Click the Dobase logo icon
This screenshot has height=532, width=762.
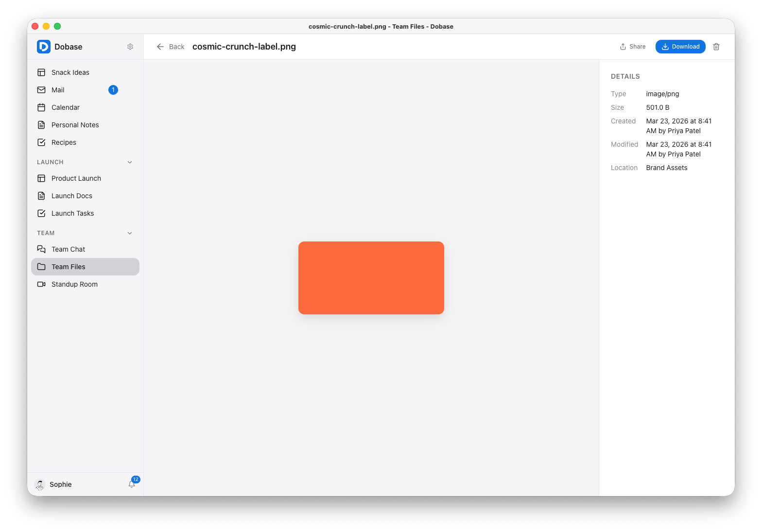coord(44,47)
